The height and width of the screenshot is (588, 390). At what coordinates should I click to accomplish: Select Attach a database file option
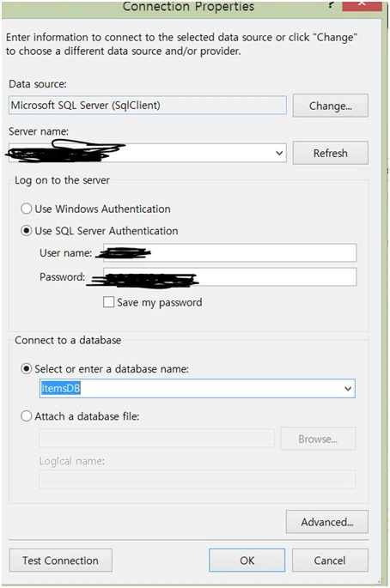(26, 416)
